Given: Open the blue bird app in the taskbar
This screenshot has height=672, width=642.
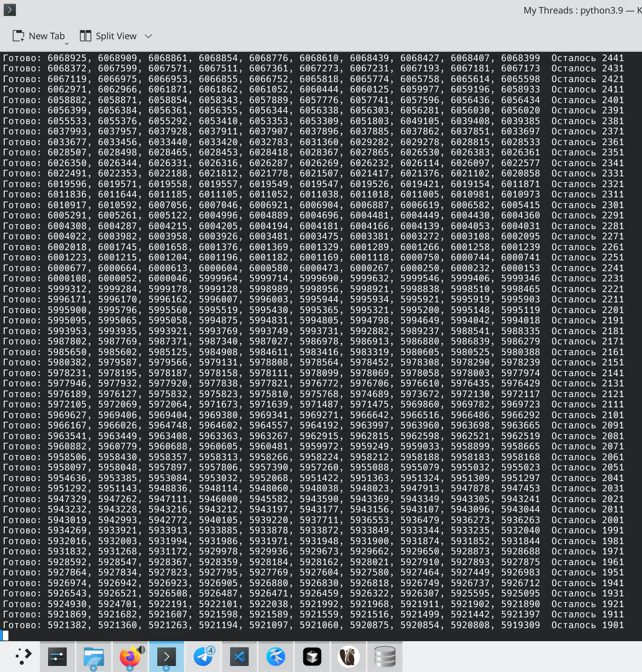Looking at the screenshot, I should tap(276, 657).
